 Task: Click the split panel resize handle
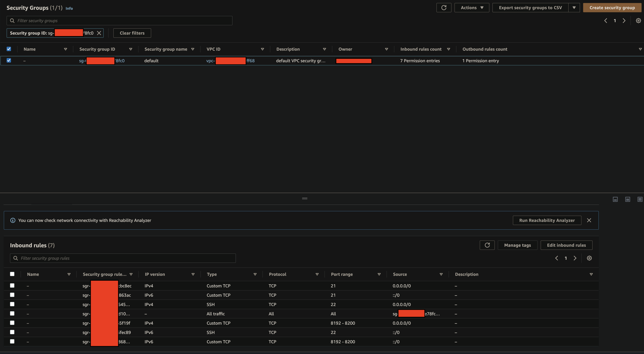305,198
